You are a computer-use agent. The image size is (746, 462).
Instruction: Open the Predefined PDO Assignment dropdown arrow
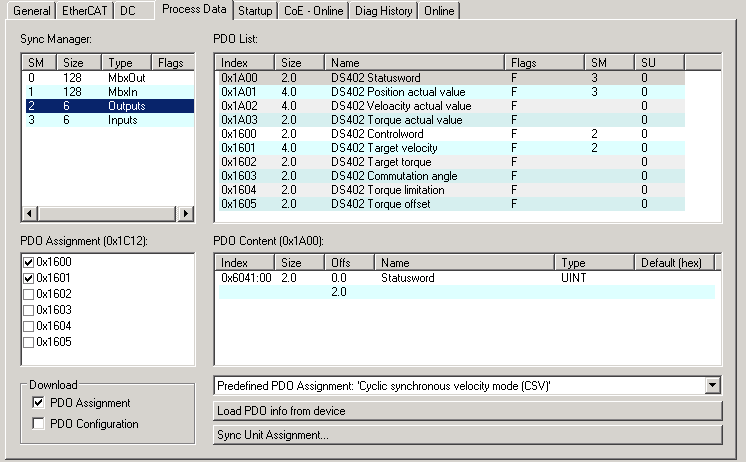[x=712, y=385]
